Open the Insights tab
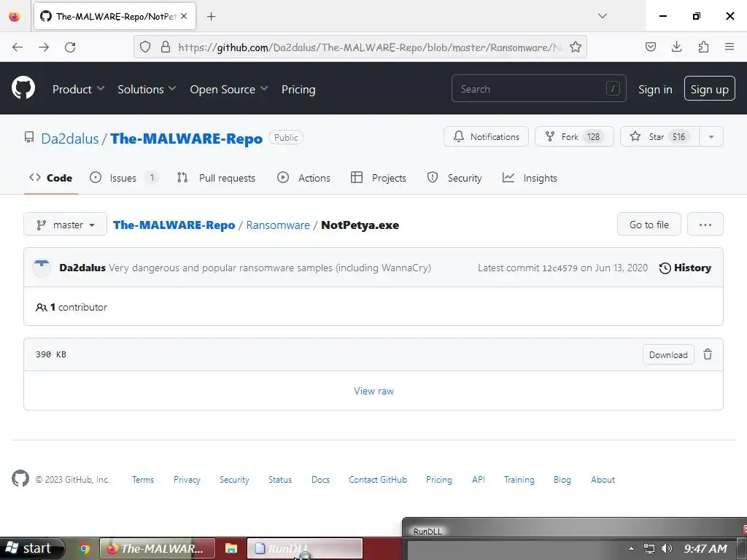 point(530,178)
